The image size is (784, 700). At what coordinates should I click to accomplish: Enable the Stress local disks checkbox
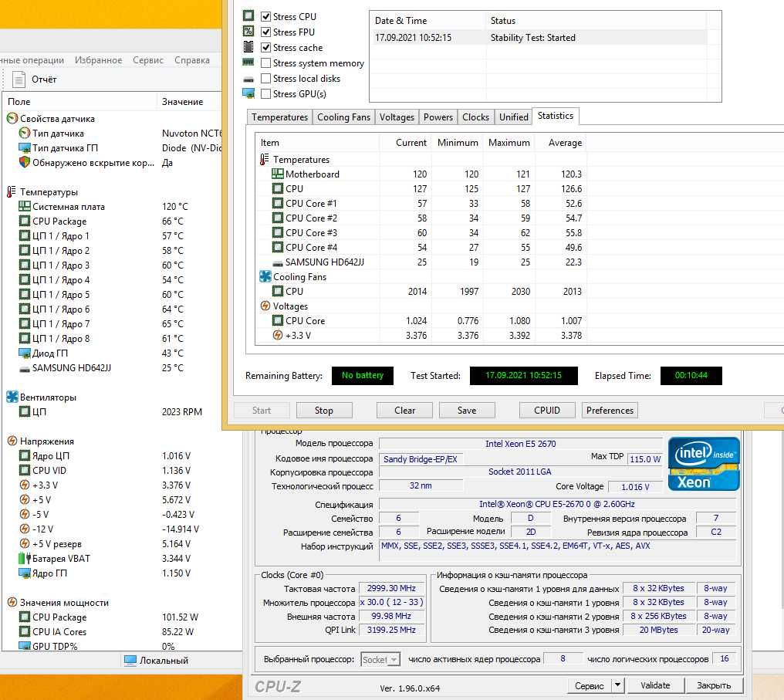tap(266, 79)
